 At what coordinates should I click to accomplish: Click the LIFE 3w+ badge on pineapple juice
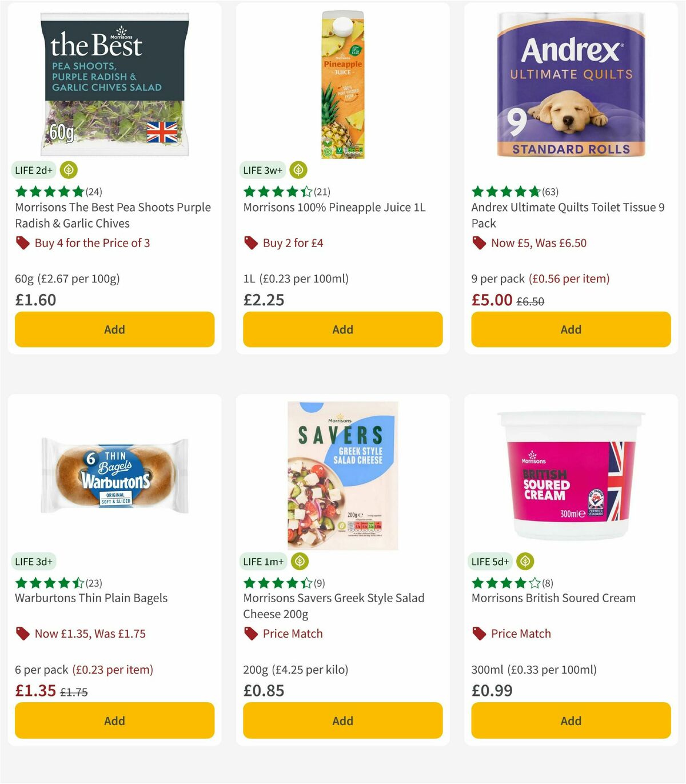tap(263, 170)
